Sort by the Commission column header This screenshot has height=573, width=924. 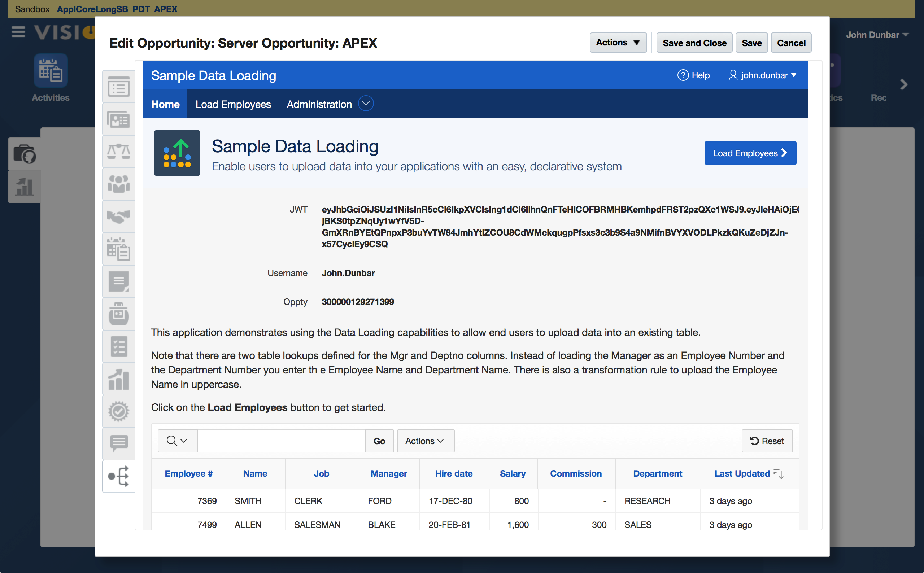pyautogui.click(x=576, y=473)
